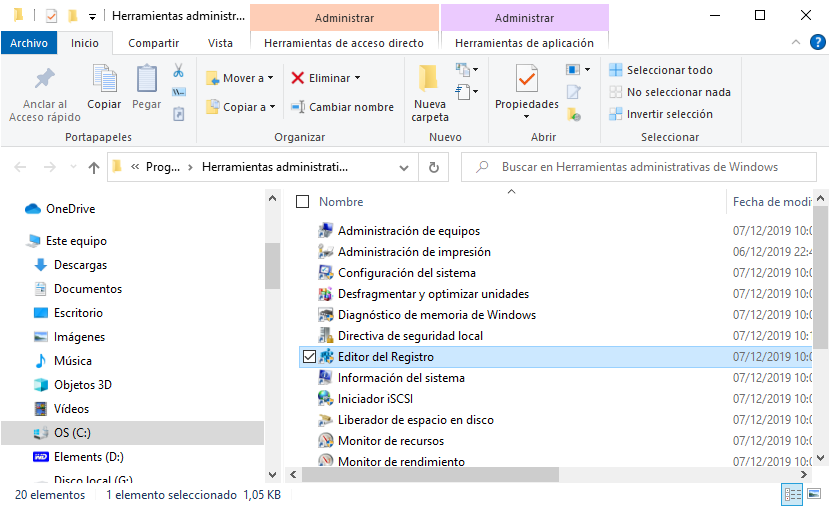The image size is (830, 507).
Task: Click the Copiar icon in Portapapeles
Action: [104, 79]
